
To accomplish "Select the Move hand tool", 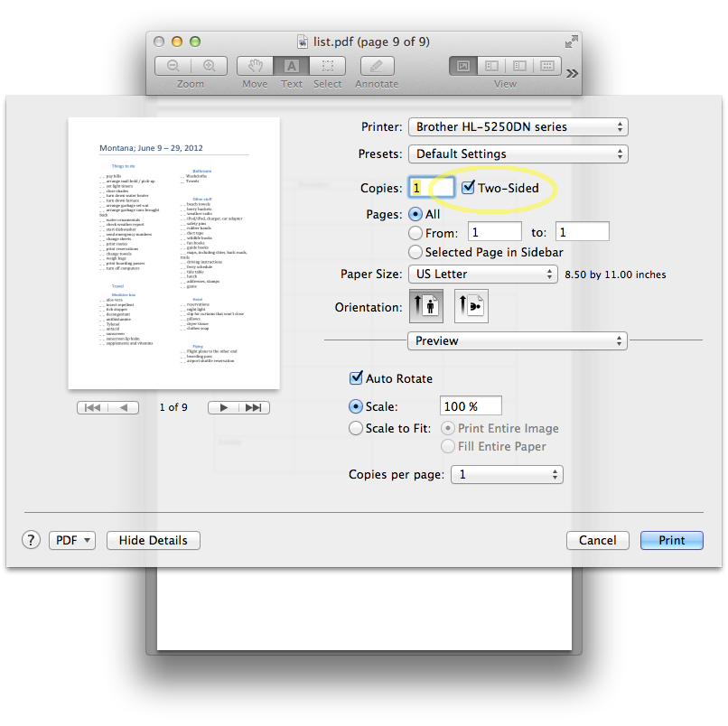I will [255, 66].
